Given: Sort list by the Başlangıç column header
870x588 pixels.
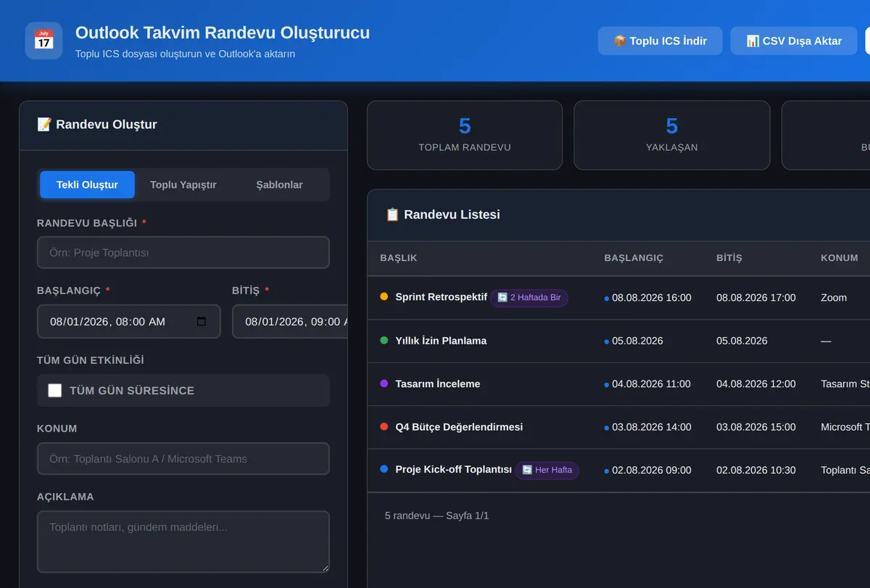Looking at the screenshot, I should [x=634, y=258].
